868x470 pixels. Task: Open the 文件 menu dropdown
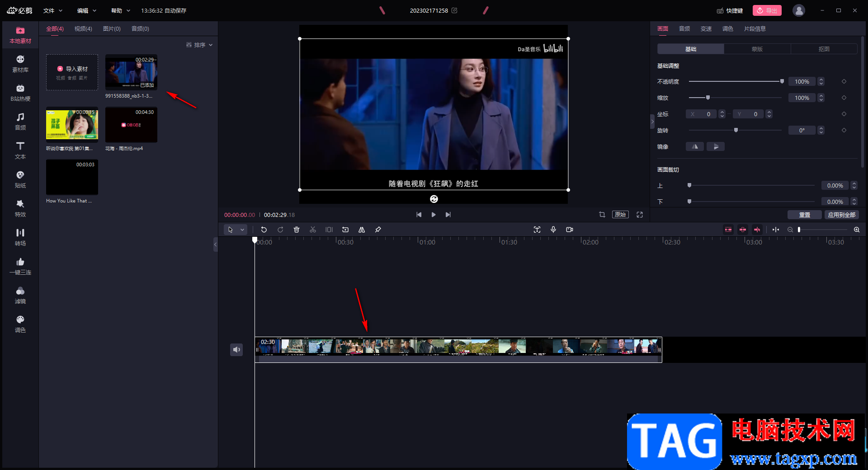tap(53, 10)
